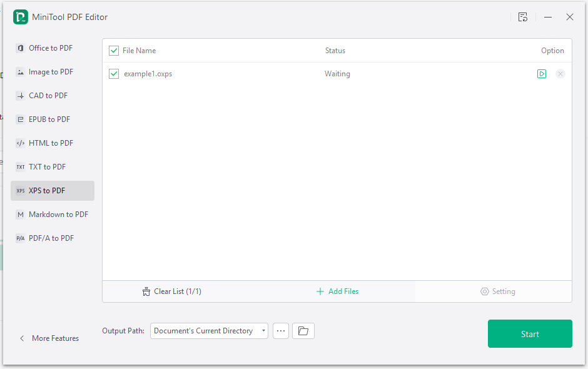Screen dimensions: 588x369
Task: Select CAD to PDF label
Action: [48, 96]
